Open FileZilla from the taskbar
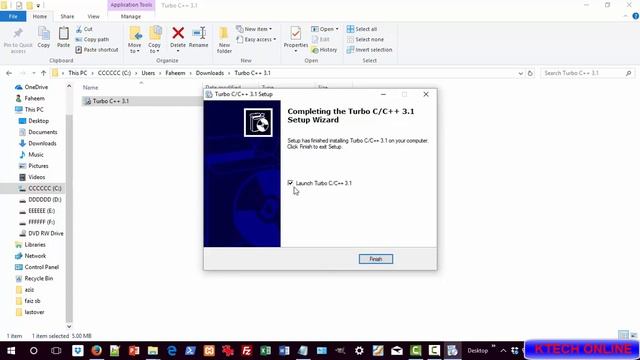 [x=247, y=351]
